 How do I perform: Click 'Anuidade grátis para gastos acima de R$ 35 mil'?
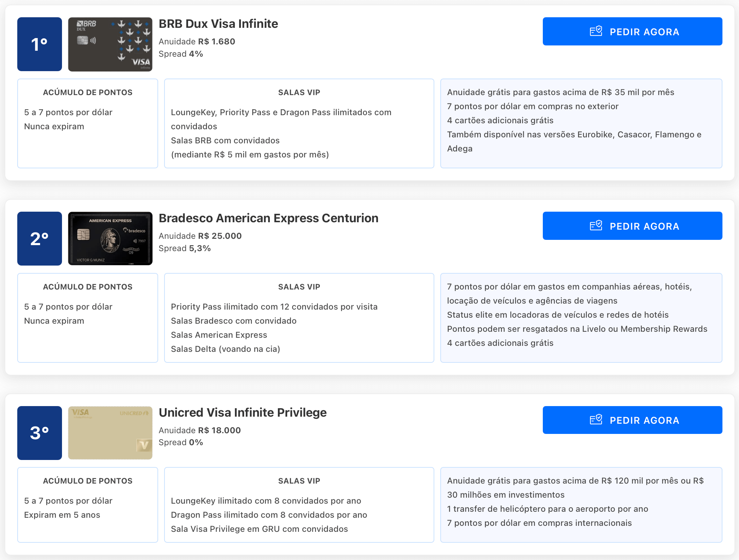(560, 92)
